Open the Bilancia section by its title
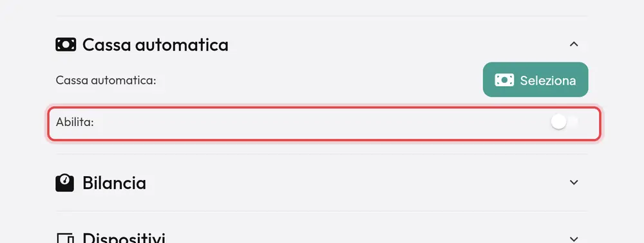 tap(114, 183)
